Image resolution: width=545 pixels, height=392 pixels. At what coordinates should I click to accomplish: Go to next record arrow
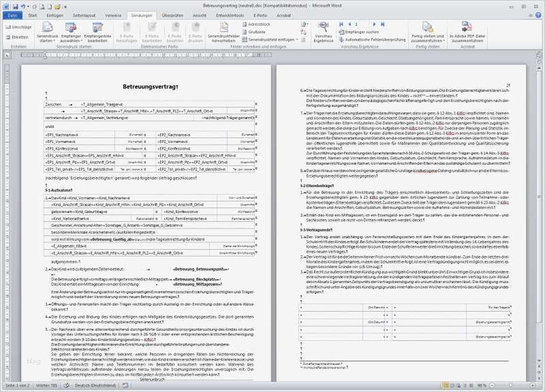click(x=374, y=24)
